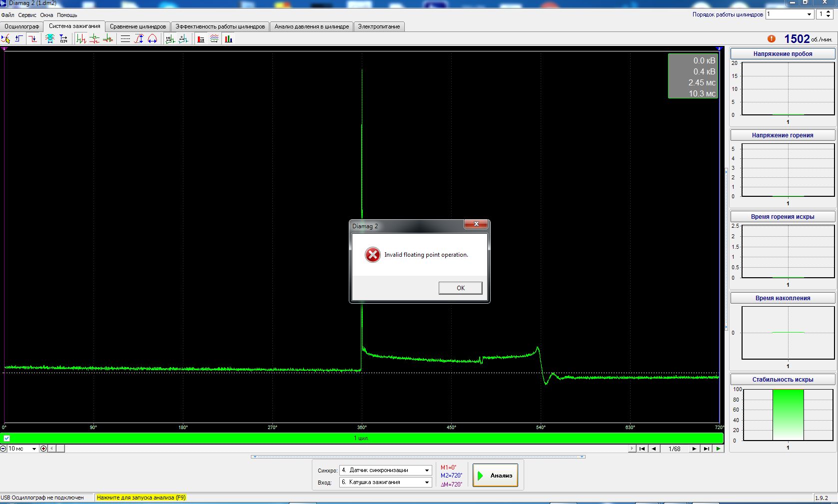Select the trigger cursor tool icon
838x504 pixels.
pos(5,39)
